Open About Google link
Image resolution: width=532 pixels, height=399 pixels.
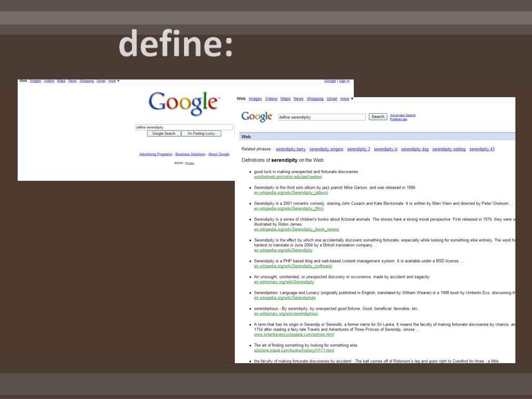[x=219, y=154]
